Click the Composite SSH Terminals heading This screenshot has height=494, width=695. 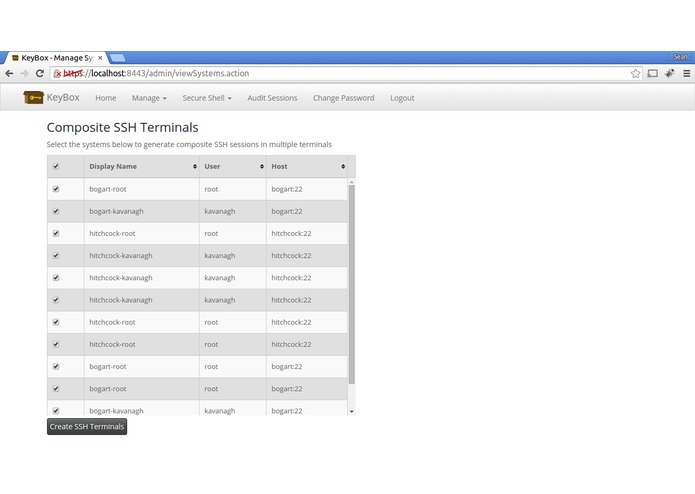click(x=122, y=128)
